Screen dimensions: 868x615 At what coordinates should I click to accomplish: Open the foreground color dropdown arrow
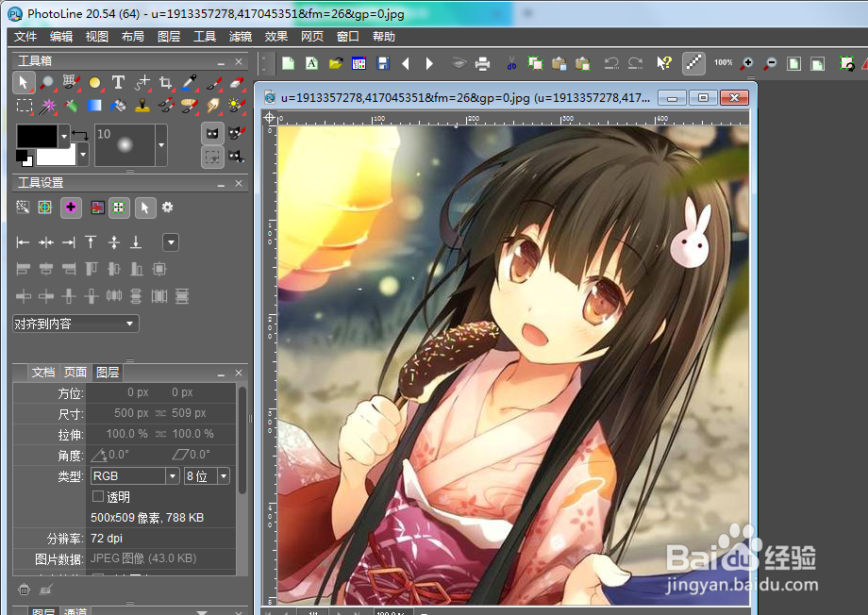click(x=64, y=136)
